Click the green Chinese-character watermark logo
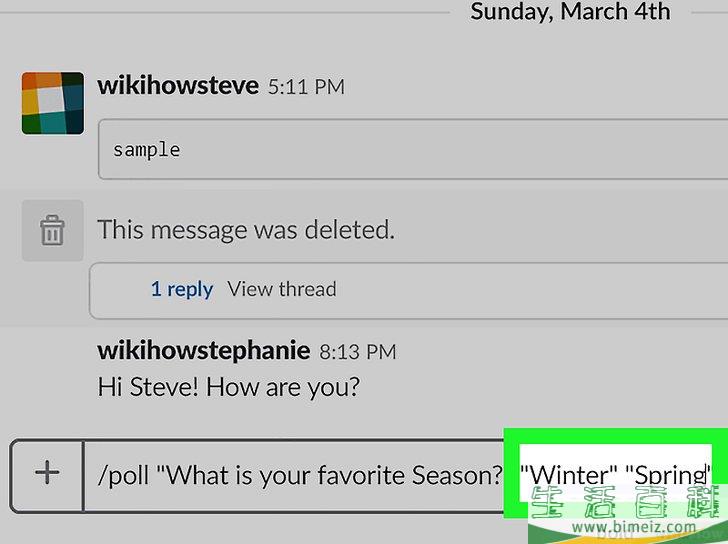The image size is (728, 544). (x=624, y=503)
